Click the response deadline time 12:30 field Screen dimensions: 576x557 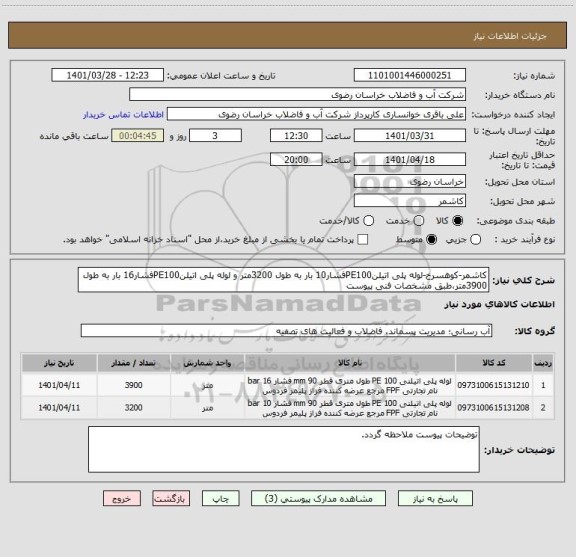[x=296, y=136]
